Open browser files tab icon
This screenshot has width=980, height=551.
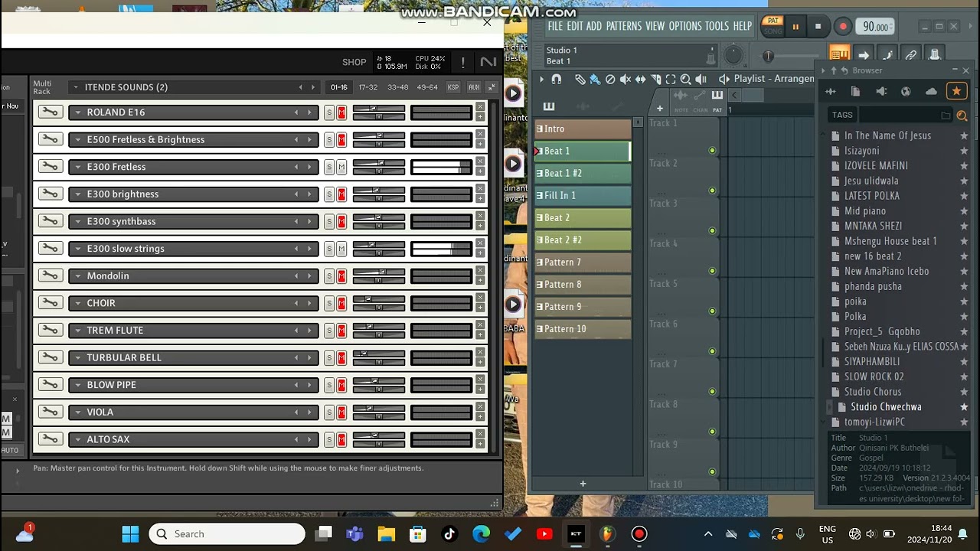coord(855,92)
